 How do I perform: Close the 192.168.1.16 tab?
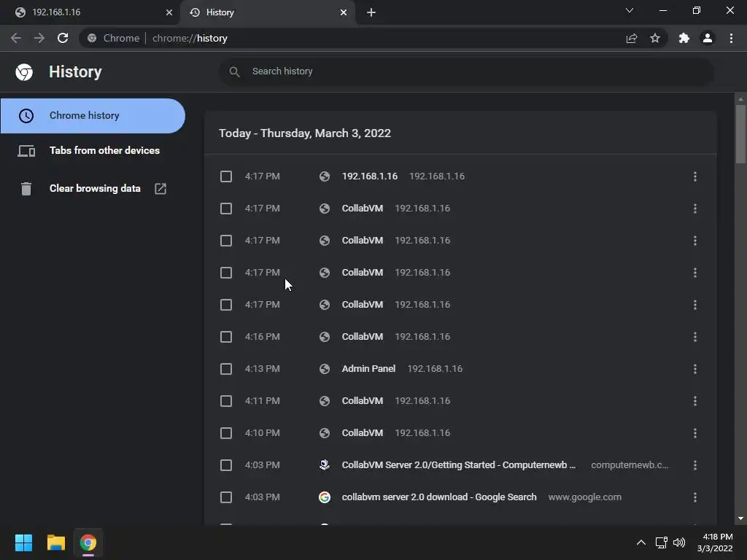[x=169, y=12]
